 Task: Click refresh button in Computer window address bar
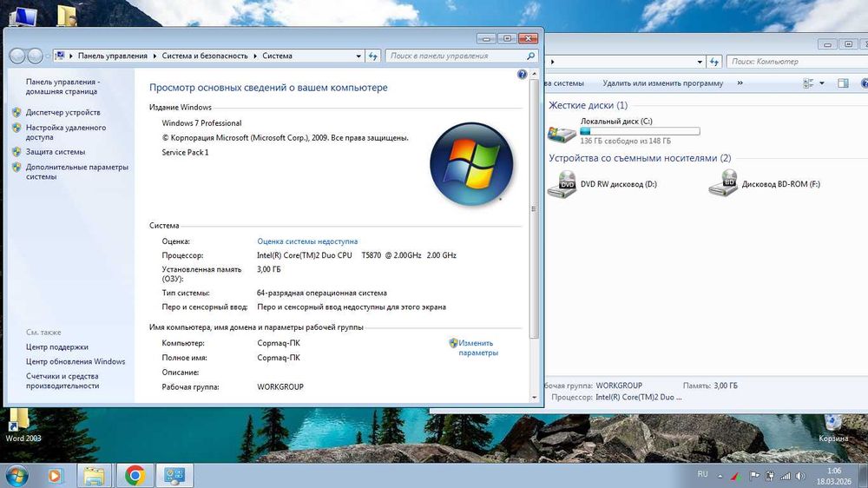click(714, 62)
